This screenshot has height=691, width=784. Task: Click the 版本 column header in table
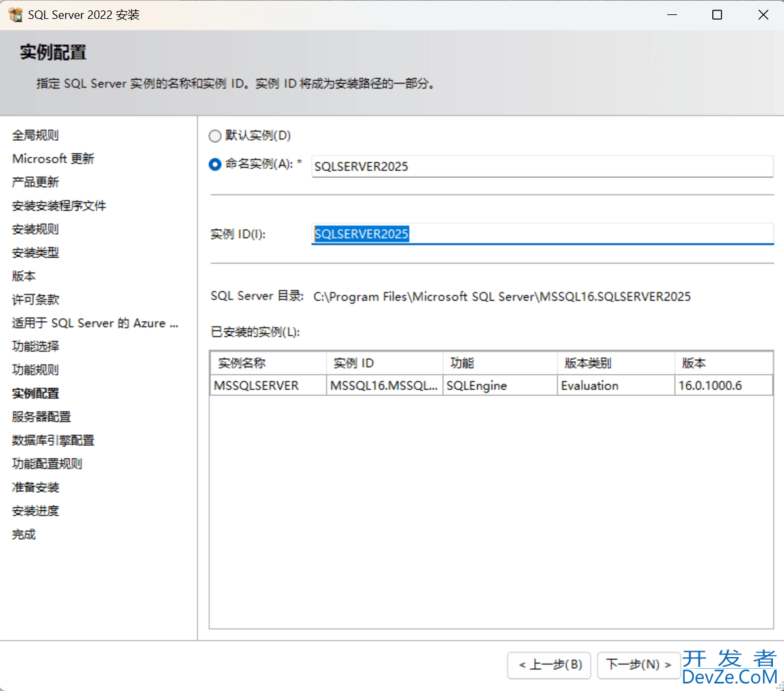(724, 363)
